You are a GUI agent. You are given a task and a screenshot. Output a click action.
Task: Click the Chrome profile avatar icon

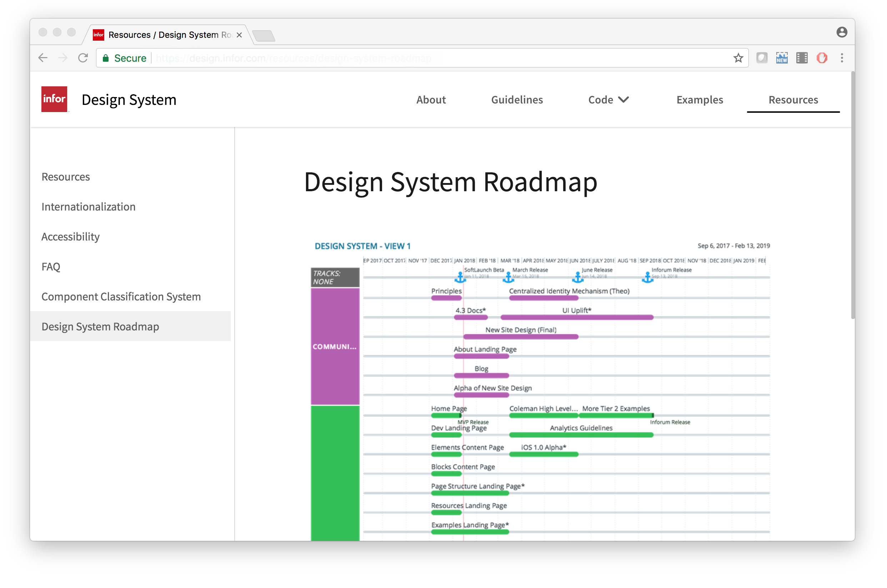pyautogui.click(x=842, y=32)
